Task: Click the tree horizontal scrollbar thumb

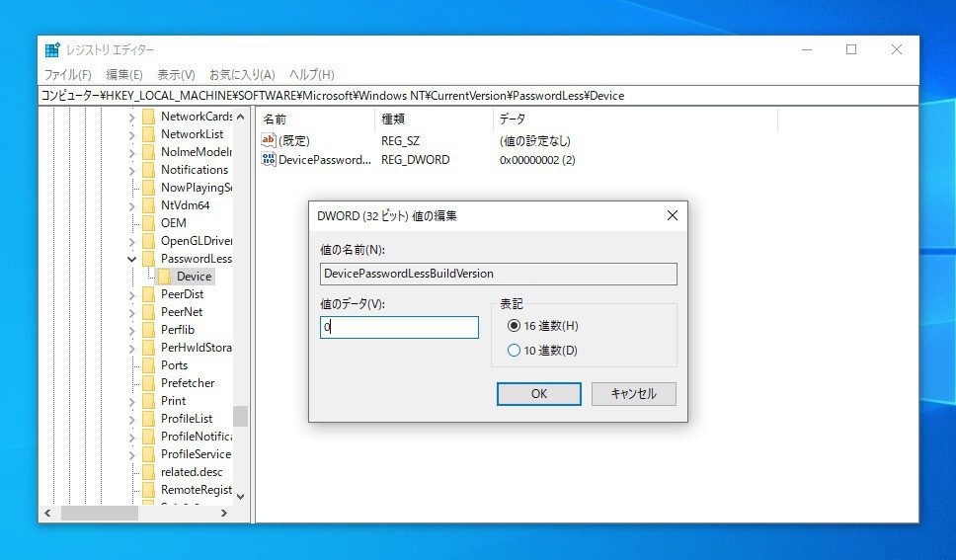Action: tap(100, 513)
